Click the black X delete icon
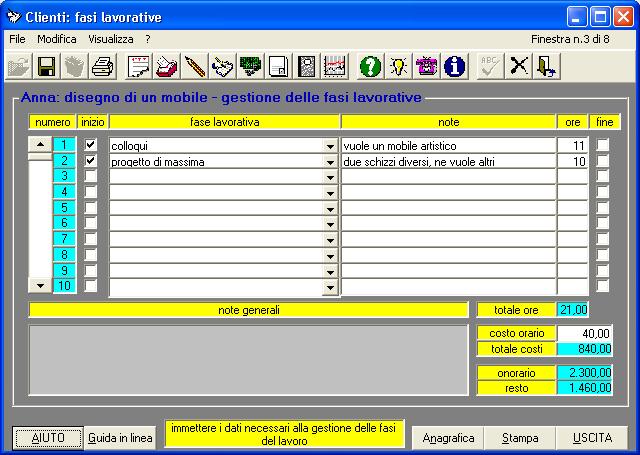The image size is (640, 455). pos(519,66)
